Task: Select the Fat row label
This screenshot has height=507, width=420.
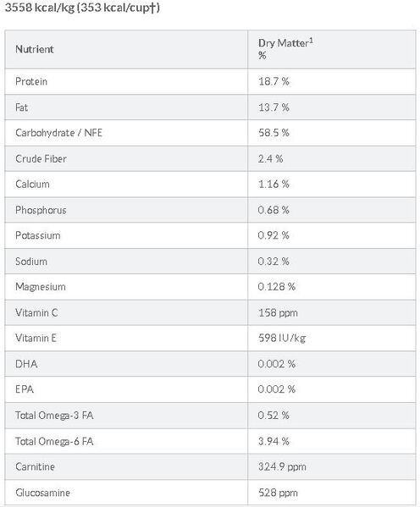Action: [21, 107]
